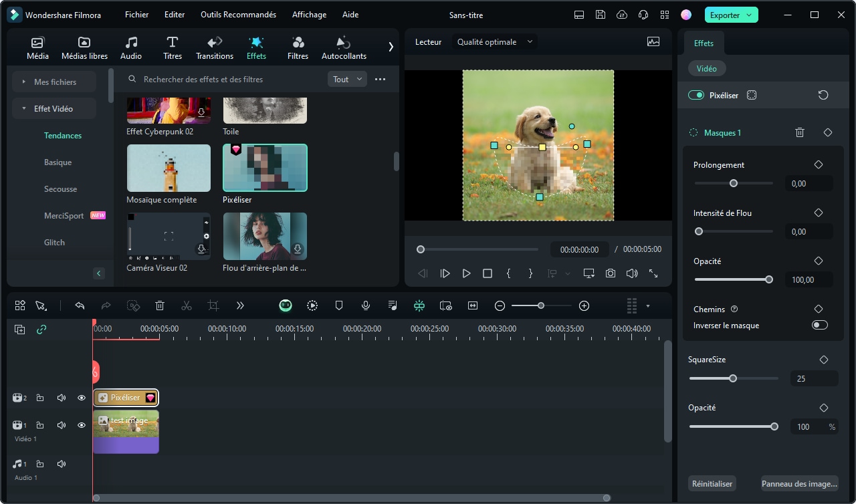Image resolution: width=856 pixels, height=504 pixels.
Task: Delete Masques 1 with the trash icon
Action: (x=800, y=132)
